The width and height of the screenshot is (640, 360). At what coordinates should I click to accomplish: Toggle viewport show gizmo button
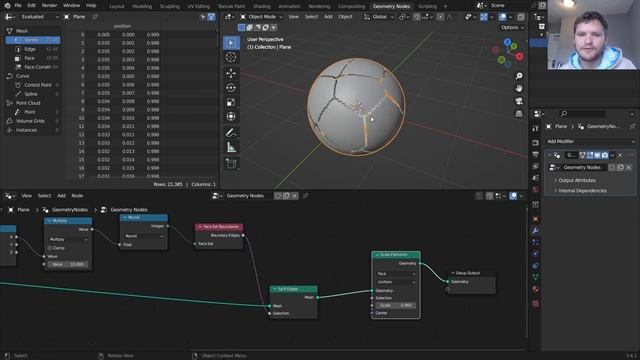tap(484, 17)
